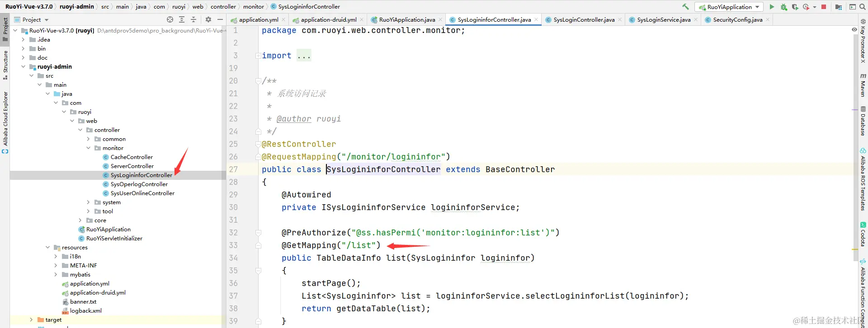Screen dimensions: 868x328
Task: Start debugging with the bug icon
Action: tap(784, 7)
